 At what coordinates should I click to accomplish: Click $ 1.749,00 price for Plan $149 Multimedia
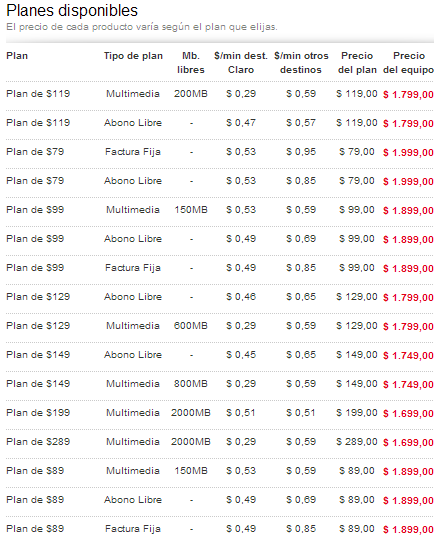pyautogui.click(x=408, y=385)
